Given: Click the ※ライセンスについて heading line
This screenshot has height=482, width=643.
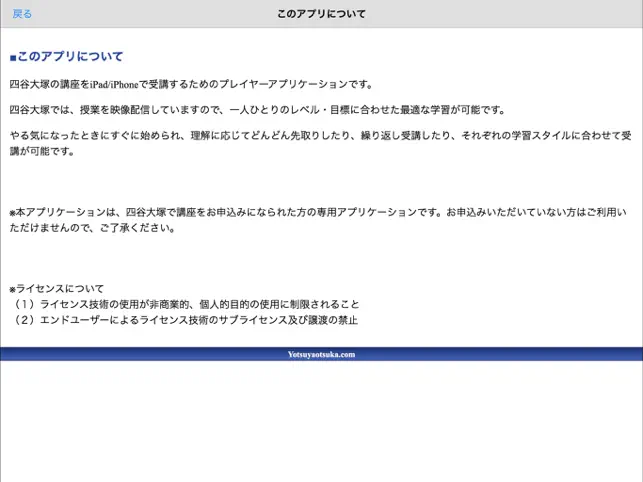Looking at the screenshot, I should pyautogui.click(x=57, y=289).
